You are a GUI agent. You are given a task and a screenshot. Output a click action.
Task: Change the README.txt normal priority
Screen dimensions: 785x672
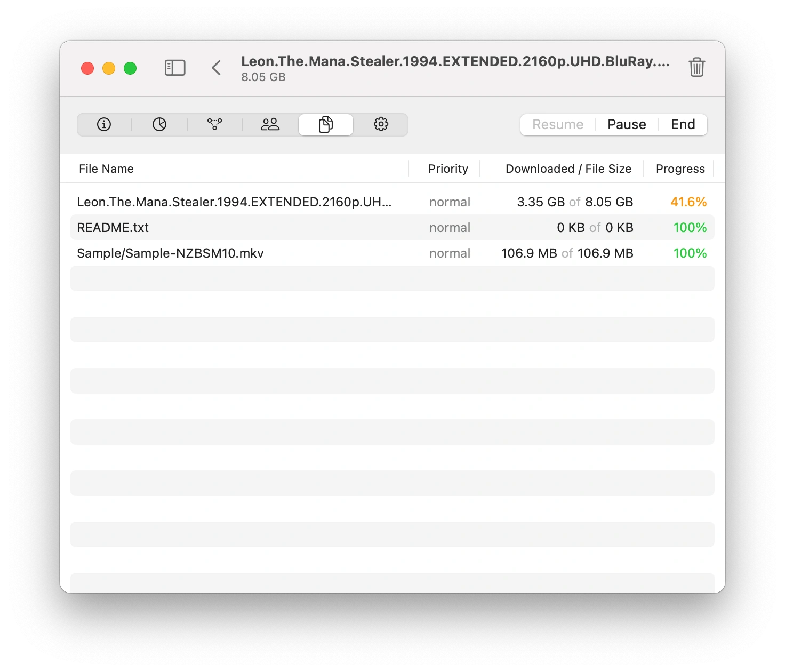[x=450, y=228]
